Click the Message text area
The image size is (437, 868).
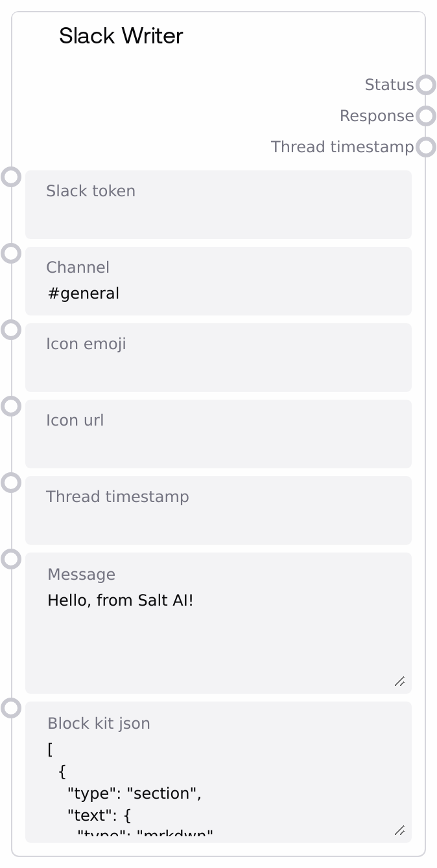click(218, 635)
